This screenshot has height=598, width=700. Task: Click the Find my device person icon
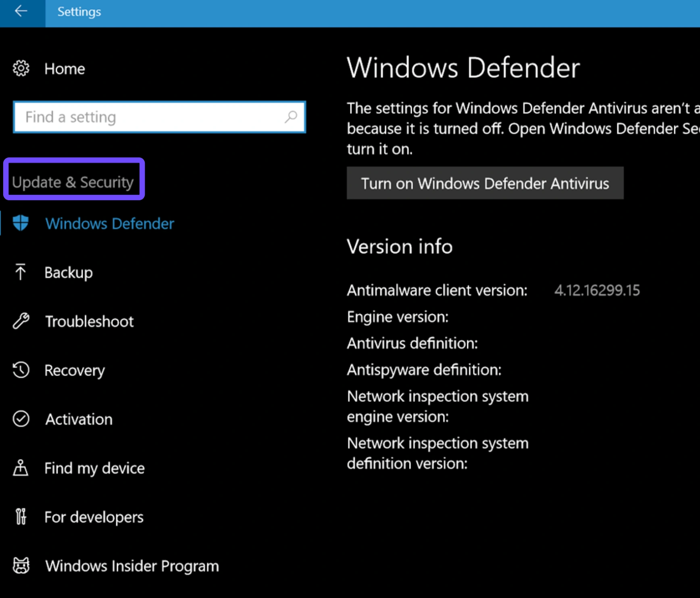[21, 468]
